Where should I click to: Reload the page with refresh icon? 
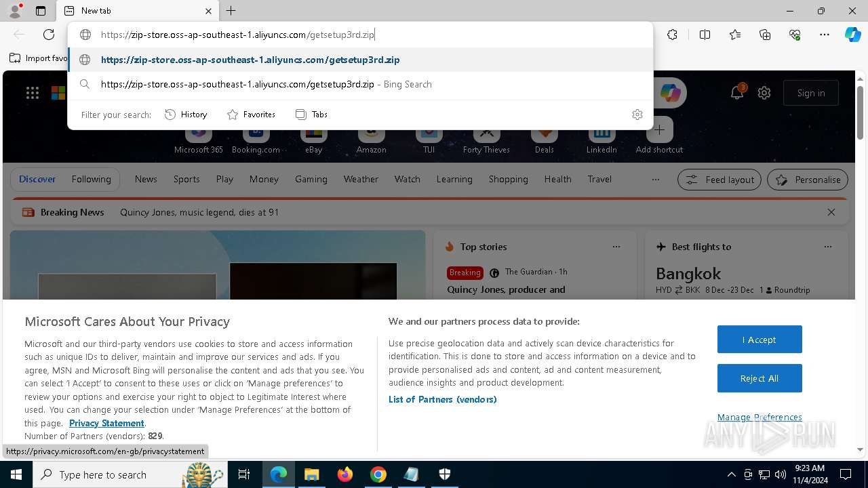(49, 35)
